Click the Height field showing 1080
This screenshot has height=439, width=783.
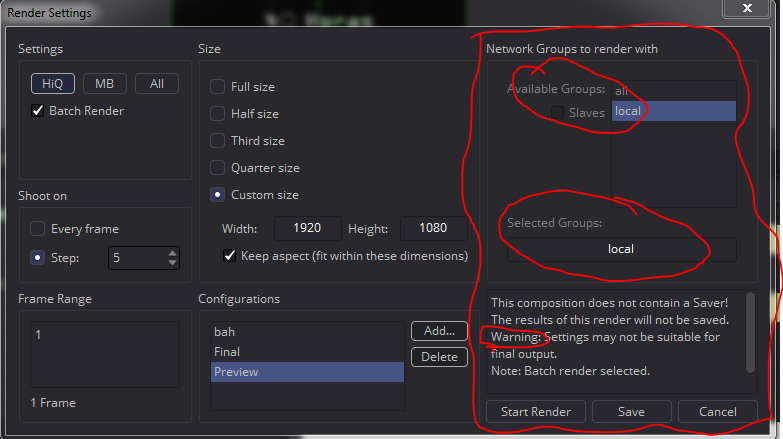(x=433, y=228)
